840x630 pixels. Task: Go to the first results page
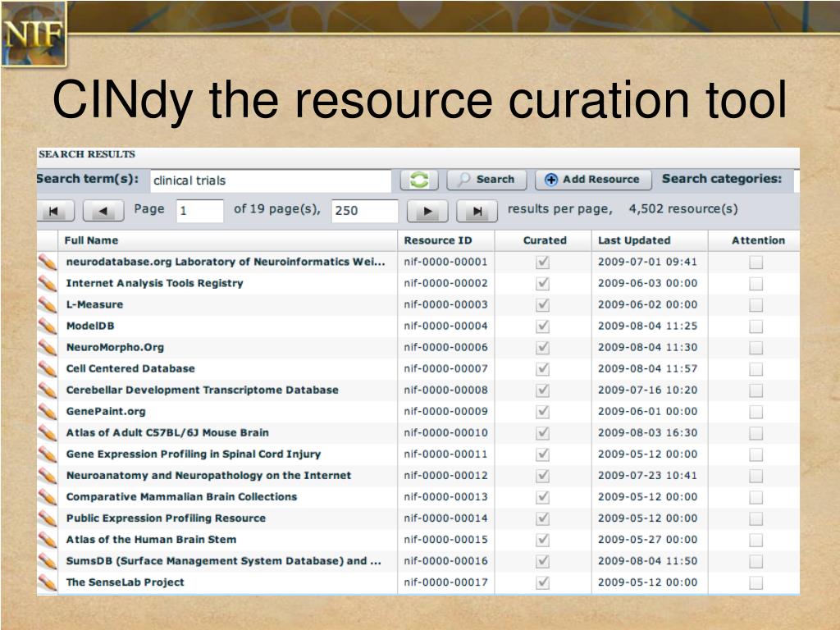click(x=55, y=211)
